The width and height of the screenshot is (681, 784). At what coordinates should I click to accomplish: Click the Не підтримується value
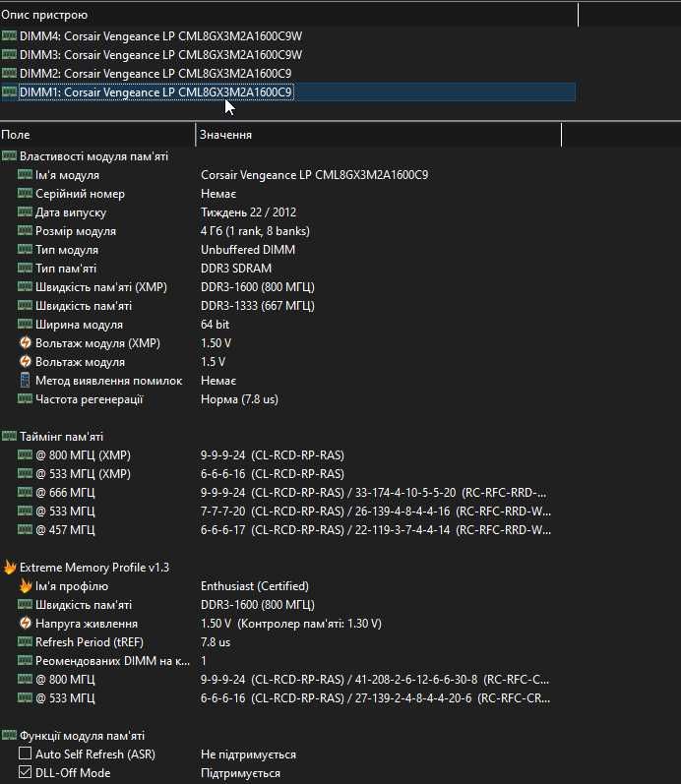[248, 754]
